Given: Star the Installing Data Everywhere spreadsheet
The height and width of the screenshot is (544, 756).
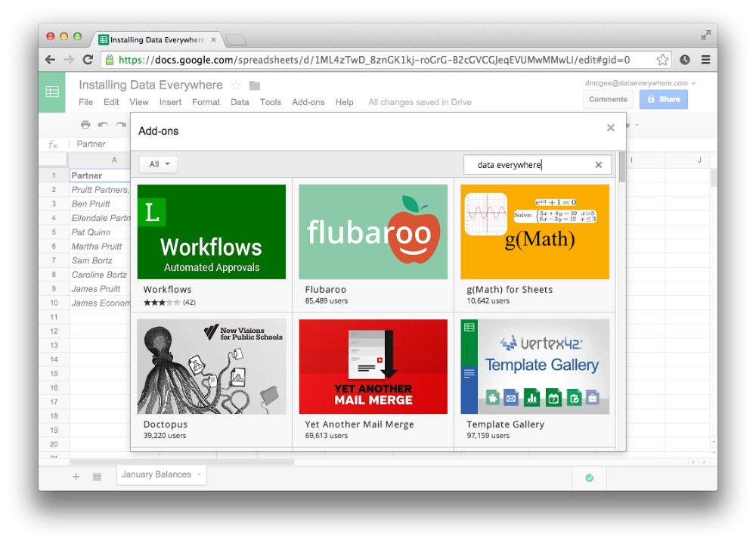Looking at the screenshot, I should pyautogui.click(x=236, y=85).
